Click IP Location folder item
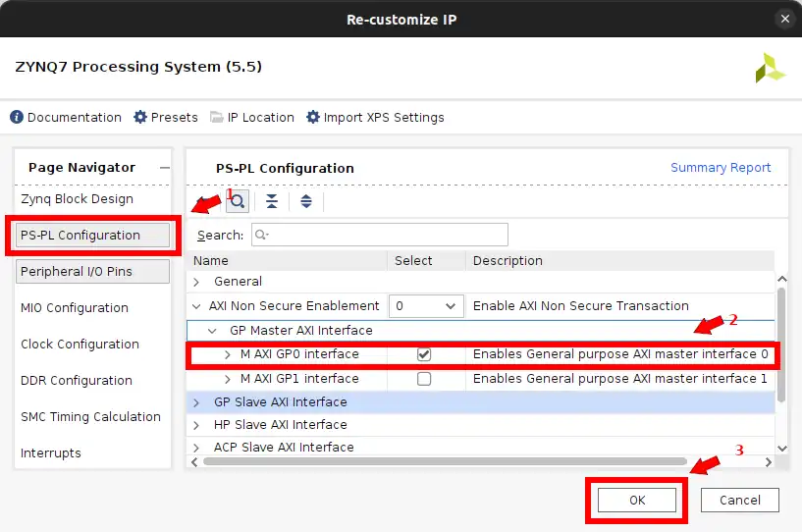 pyautogui.click(x=252, y=117)
